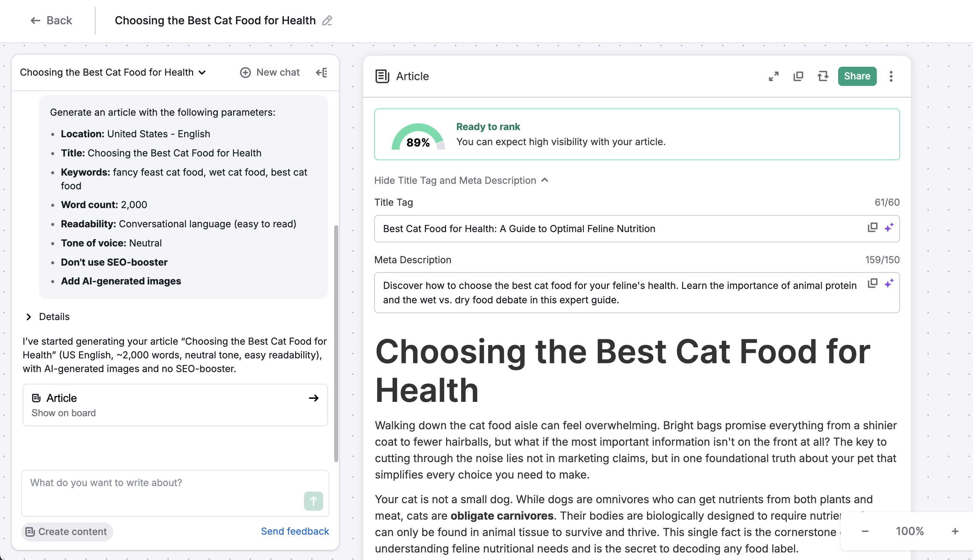Regenerate the article with the refresh icon
Screen dimensions: 973x560
point(823,76)
